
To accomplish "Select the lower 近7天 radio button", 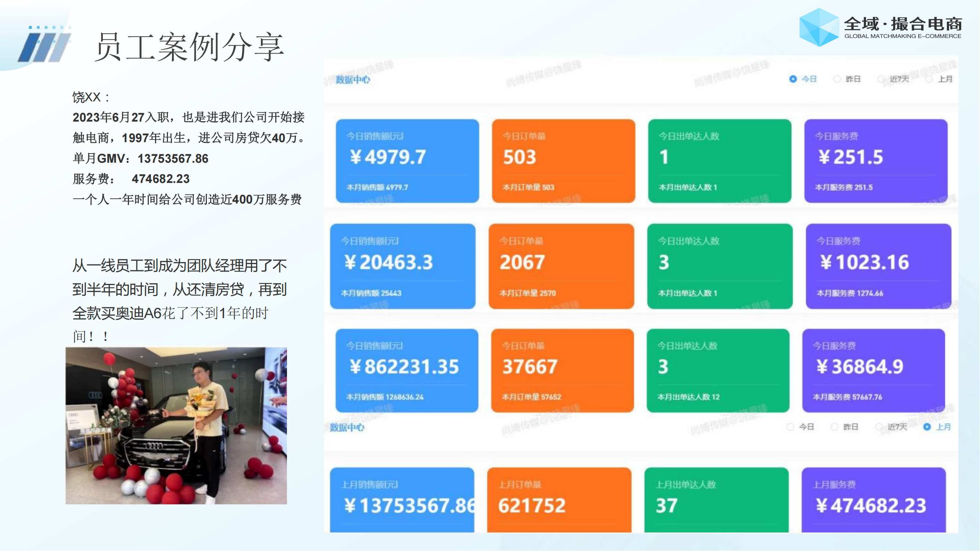I will pos(879,427).
